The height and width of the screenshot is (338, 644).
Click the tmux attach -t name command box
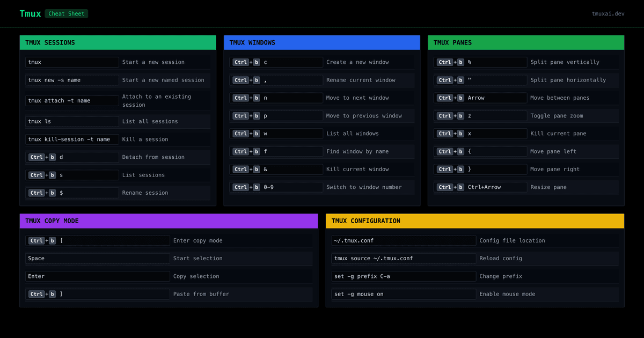point(71,100)
